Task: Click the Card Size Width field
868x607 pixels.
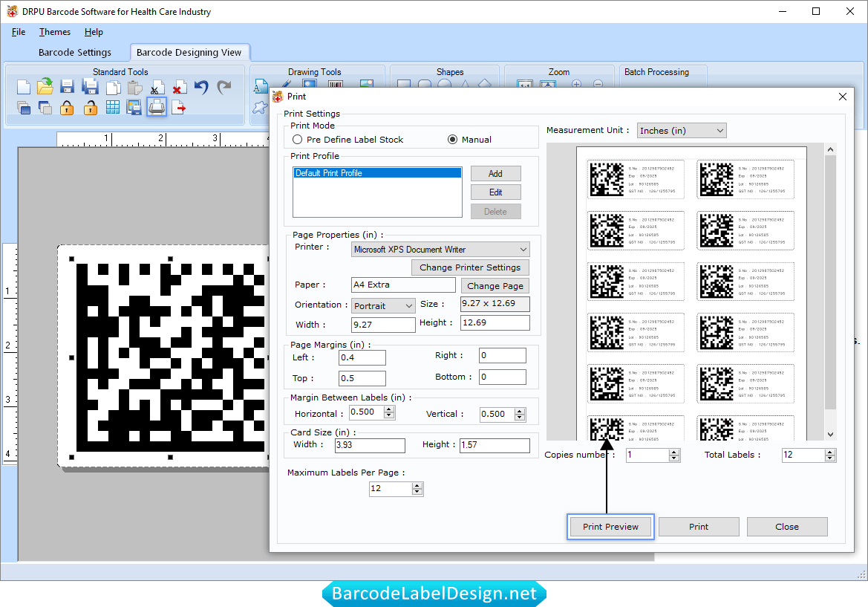Action: 370,445
